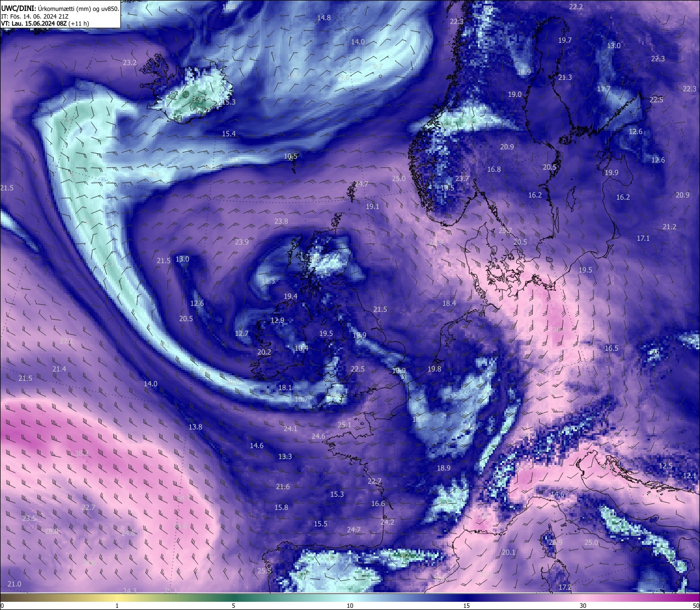Click the map value '19.1'
The image size is (700, 610).
point(372,207)
